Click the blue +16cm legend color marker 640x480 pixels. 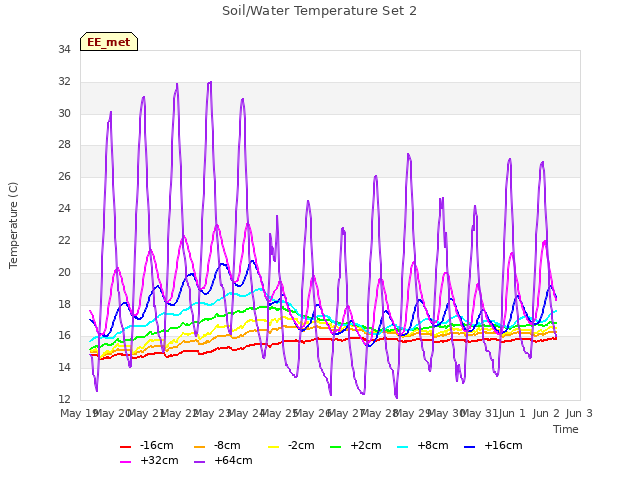click(x=469, y=447)
